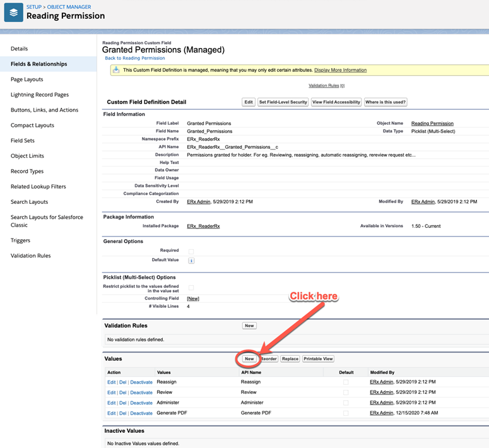The image size is (489, 448).
Task: Toggle the Required checkbox
Action: pyautogui.click(x=191, y=251)
